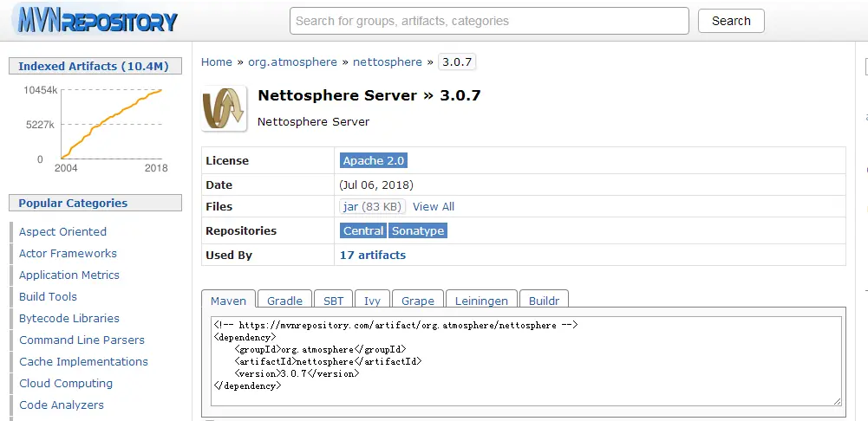This screenshot has width=868, height=421.
Task: Click the Nettosphere Server artifact icon
Action: [225, 108]
